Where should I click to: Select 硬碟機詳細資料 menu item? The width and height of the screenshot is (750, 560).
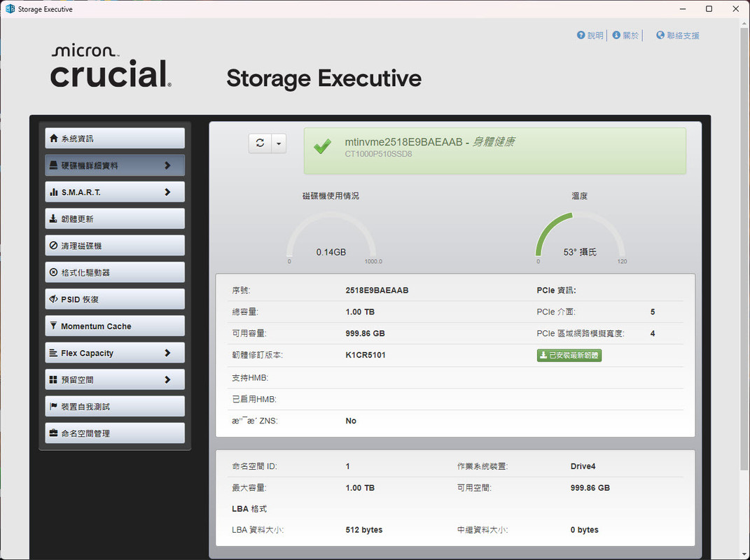pyautogui.click(x=115, y=165)
